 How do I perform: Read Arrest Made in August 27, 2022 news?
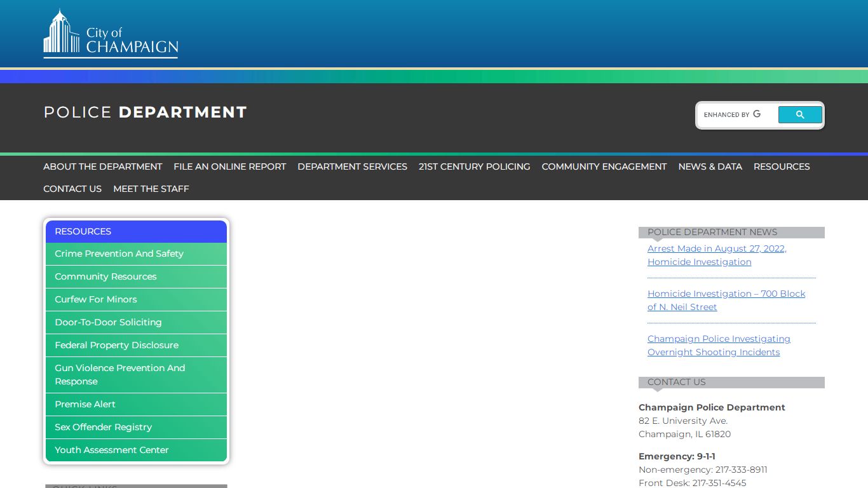pyautogui.click(x=717, y=255)
